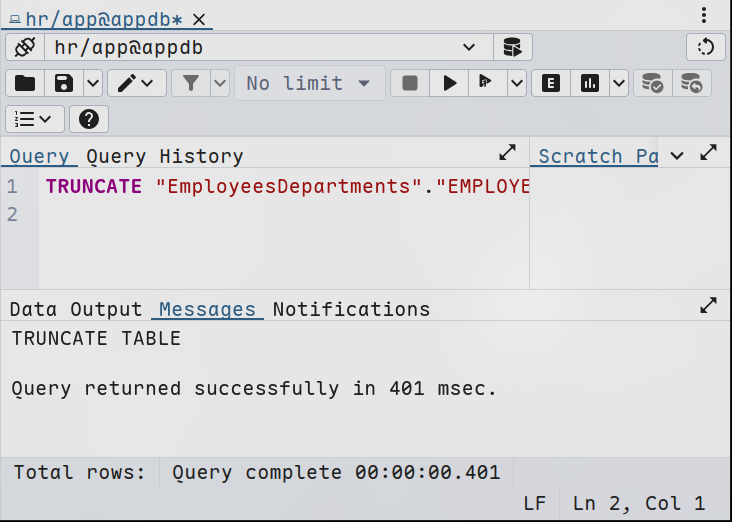Save the query file

coord(64,83)
